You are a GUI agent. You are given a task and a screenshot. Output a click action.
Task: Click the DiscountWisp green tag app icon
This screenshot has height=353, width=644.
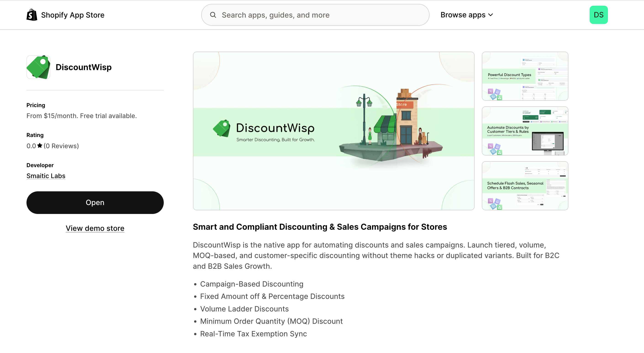(39, 67)
